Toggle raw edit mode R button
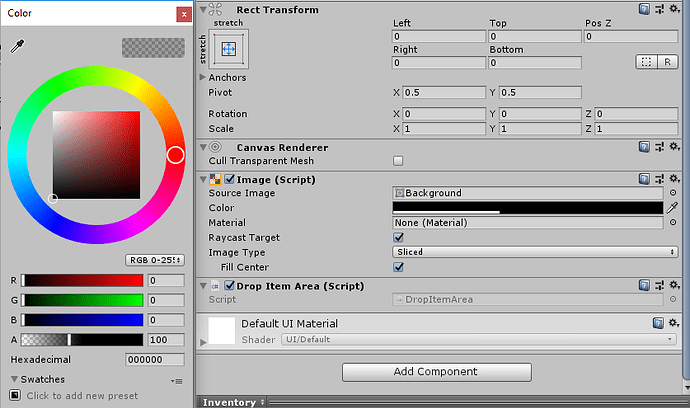Screen dimensions: 690x408 click(668, 62)
